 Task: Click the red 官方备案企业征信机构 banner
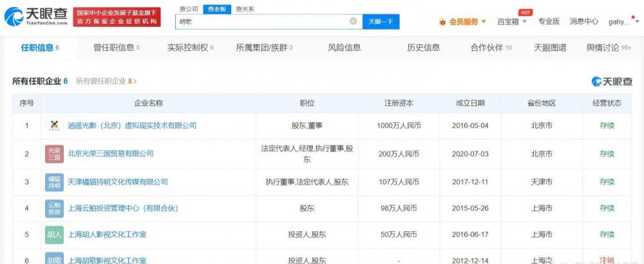click(x=117, y=17)
